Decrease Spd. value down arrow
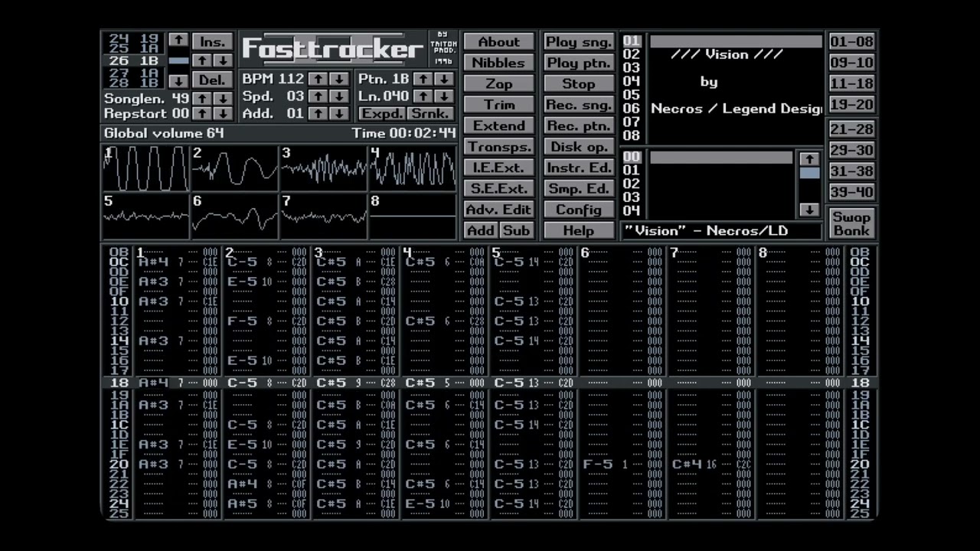Screen dimensions: 980x551 pyautogui.click(x=338, y=96)
